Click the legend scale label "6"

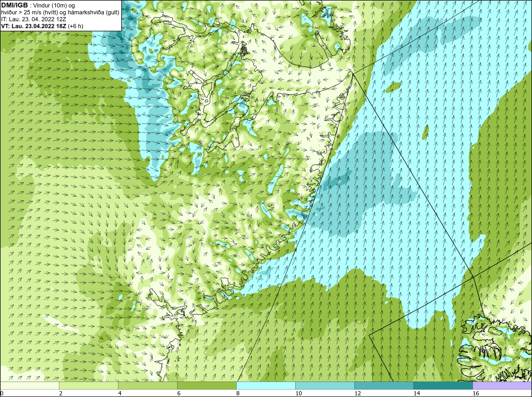pos(179,393)
